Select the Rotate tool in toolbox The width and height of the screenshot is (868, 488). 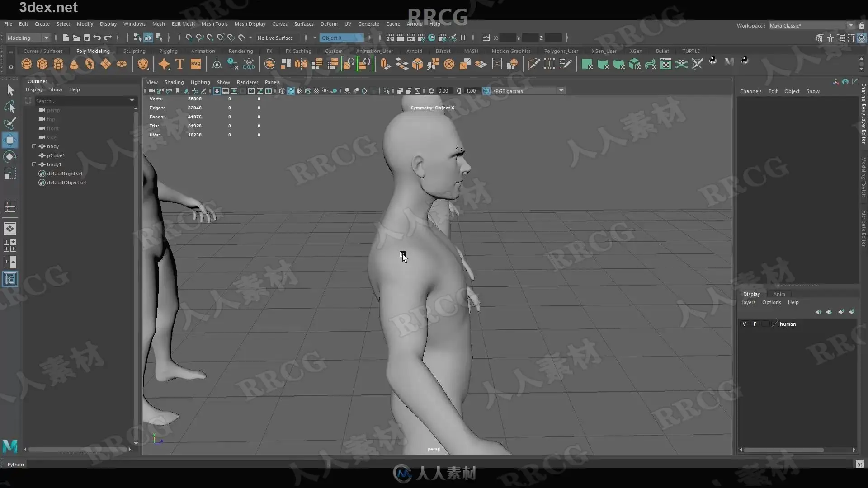click(x=10, y=157)
